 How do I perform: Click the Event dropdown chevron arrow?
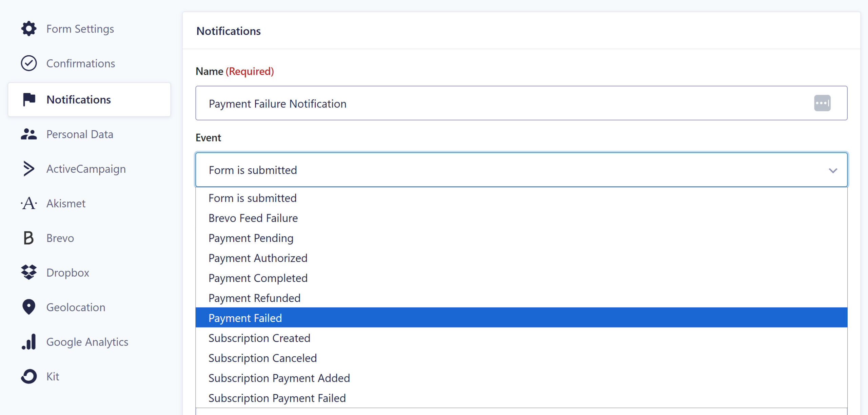coord(833,170)
